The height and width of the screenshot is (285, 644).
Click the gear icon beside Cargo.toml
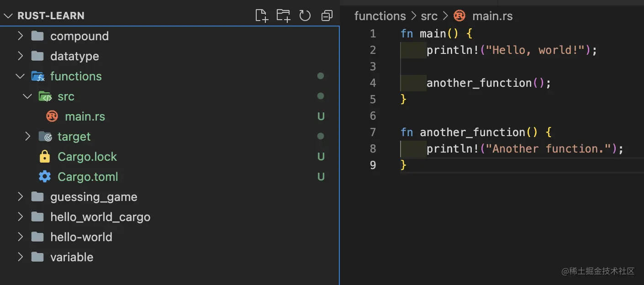(x=45, y=177)
